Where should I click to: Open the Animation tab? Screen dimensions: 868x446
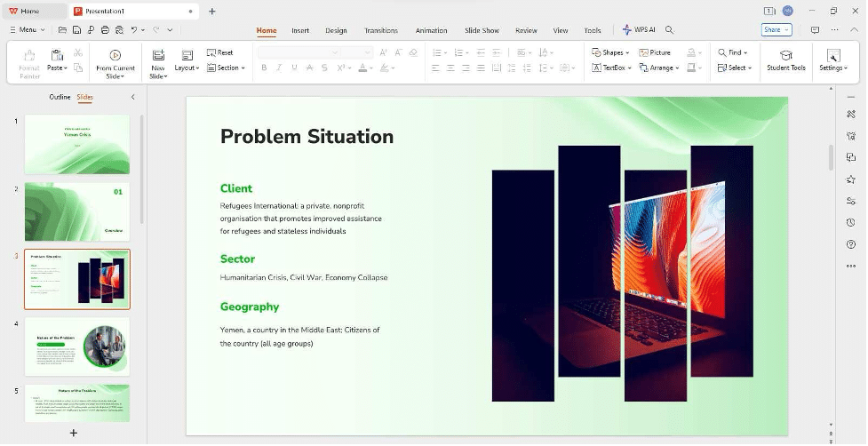[x=431, y=30]
